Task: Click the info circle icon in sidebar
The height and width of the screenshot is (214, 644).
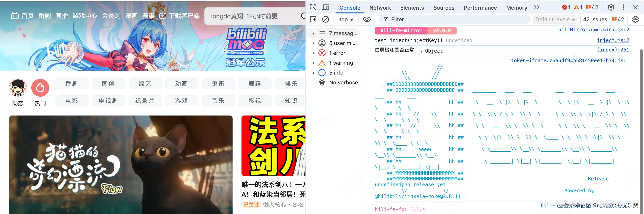Action: pos(322,73)
